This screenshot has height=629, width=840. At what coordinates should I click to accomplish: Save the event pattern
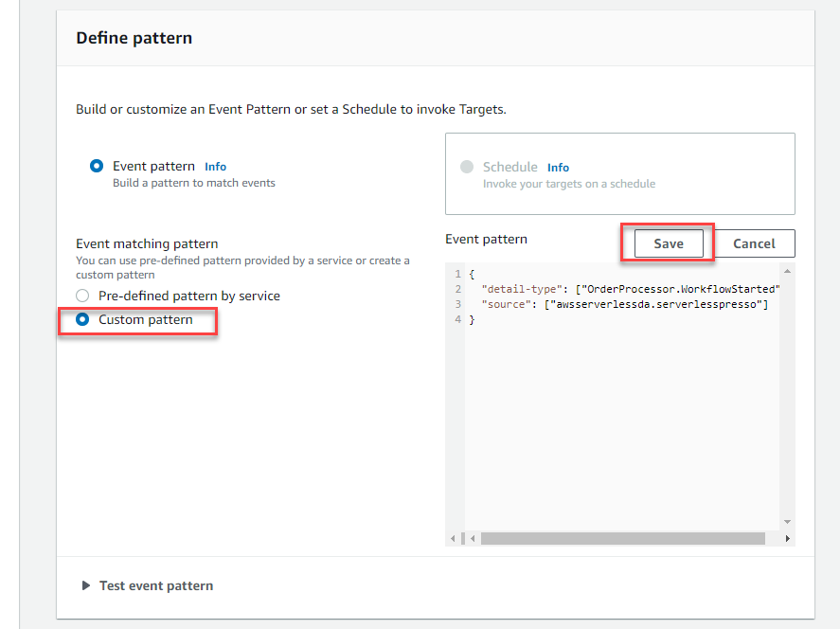[x=668, y=243]
